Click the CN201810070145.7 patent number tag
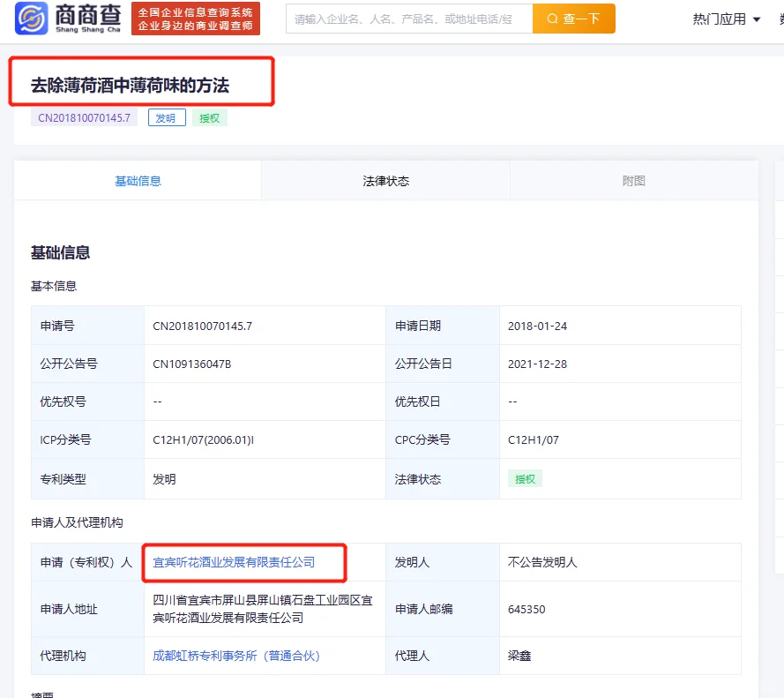The image size is (784, 698). (84, 116)
